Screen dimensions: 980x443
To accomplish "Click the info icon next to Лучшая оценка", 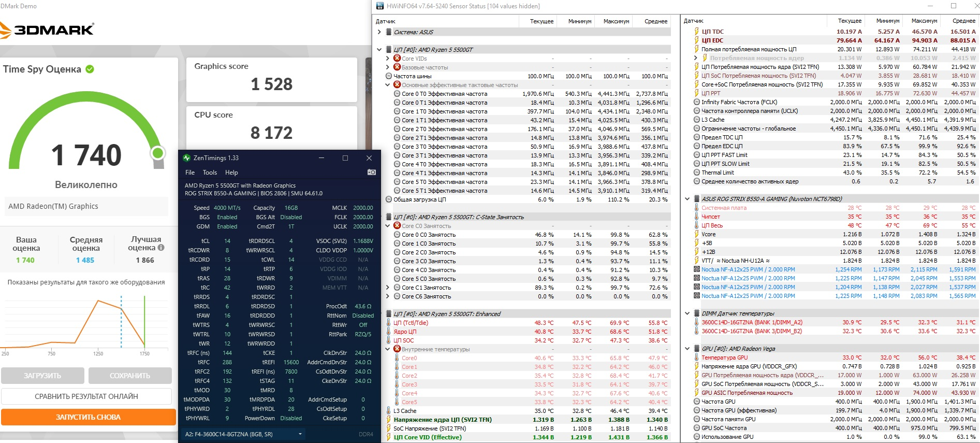I will pyautogui.click(x=161, y=248).
